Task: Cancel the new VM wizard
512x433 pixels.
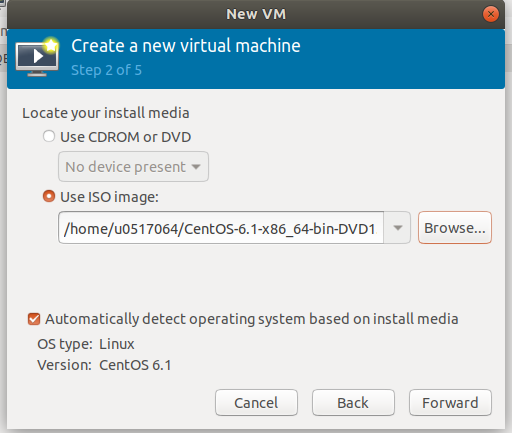Action: (x=256, y=403)
